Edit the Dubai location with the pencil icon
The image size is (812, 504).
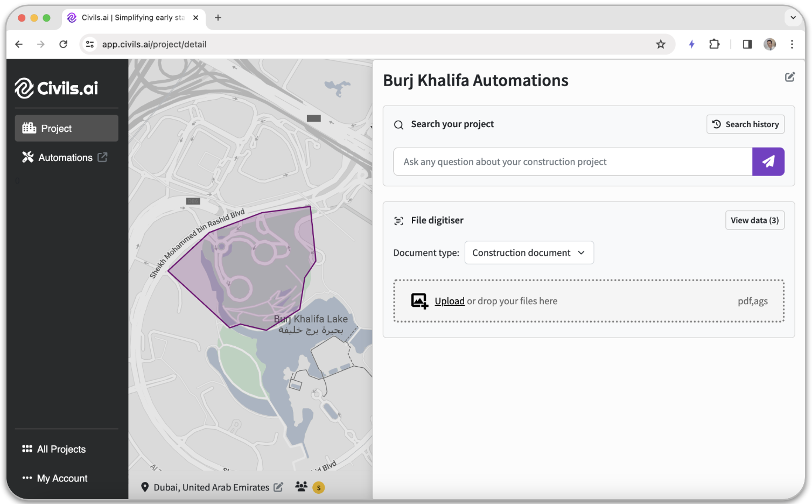[x=278, y=487]
